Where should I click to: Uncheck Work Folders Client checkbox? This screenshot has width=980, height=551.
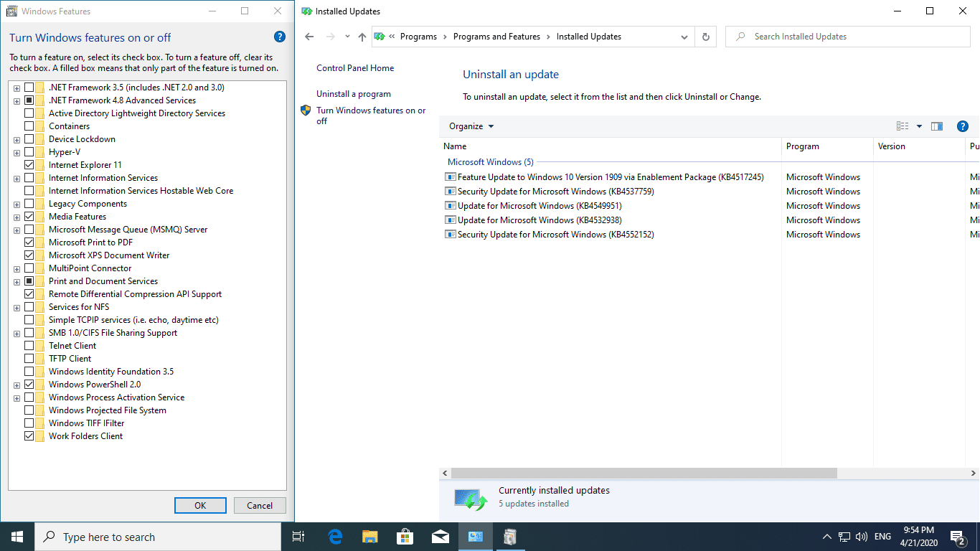click(x=29, y=436)
